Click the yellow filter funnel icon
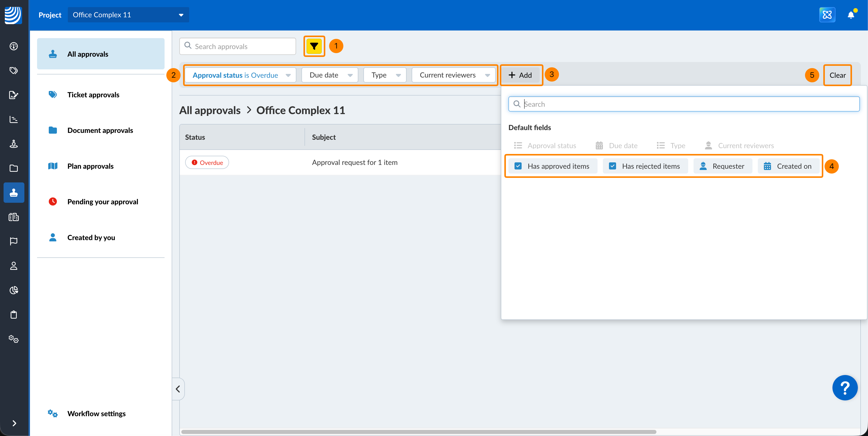 pos(314,46)
